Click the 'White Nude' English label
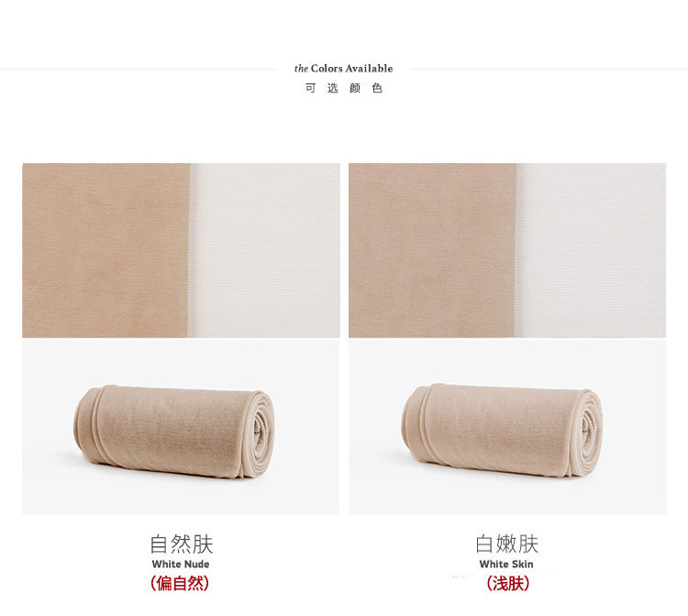Image resolution: width=688 pixels, height=616 pixels. click(x=181, y=565)
